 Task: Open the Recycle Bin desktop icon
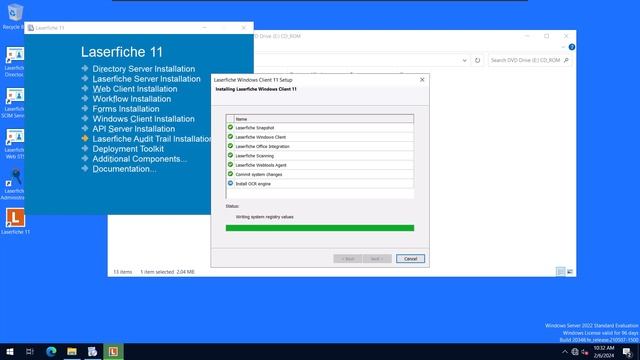click(14, 16)
